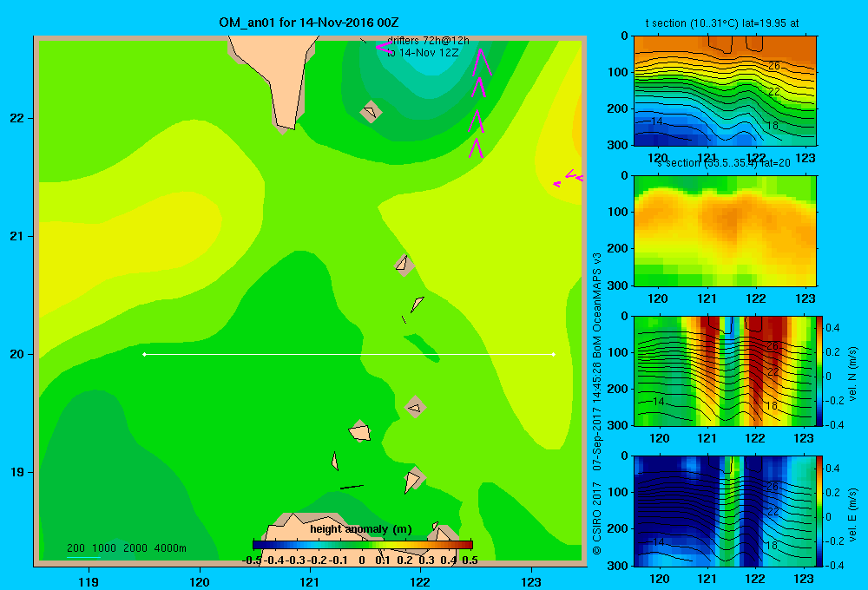This screenshot has width=868, height=590.
Task: Click the magenta left arrow beside the drifters label
Action: (x=383, y=47)
